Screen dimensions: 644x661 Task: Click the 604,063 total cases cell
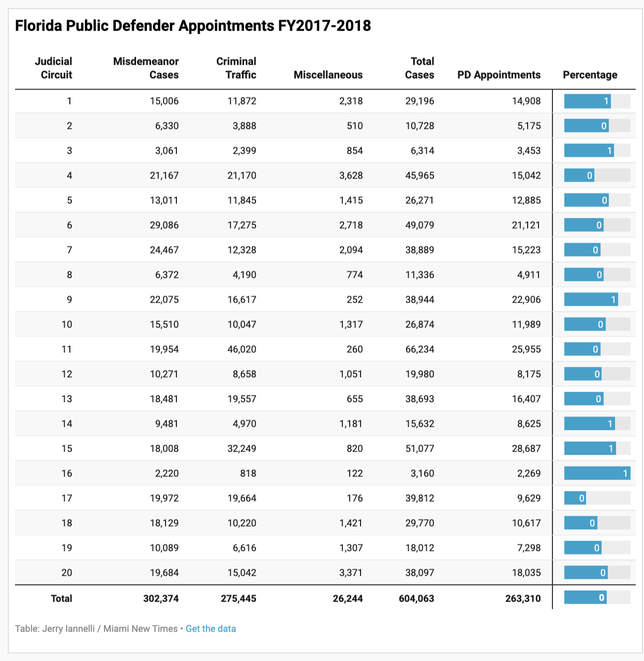[x=416, y=598]
